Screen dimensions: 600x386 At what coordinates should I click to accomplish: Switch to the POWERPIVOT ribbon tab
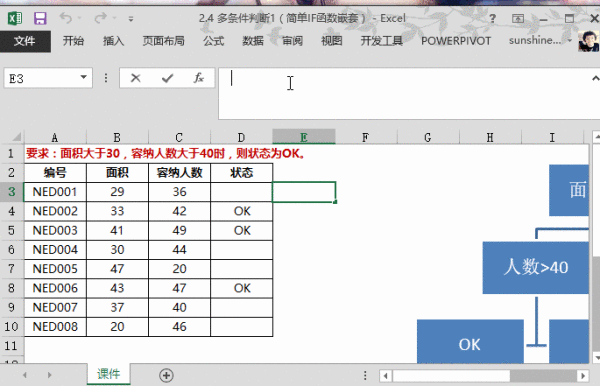pyautogui.click(x=456, y=41)
